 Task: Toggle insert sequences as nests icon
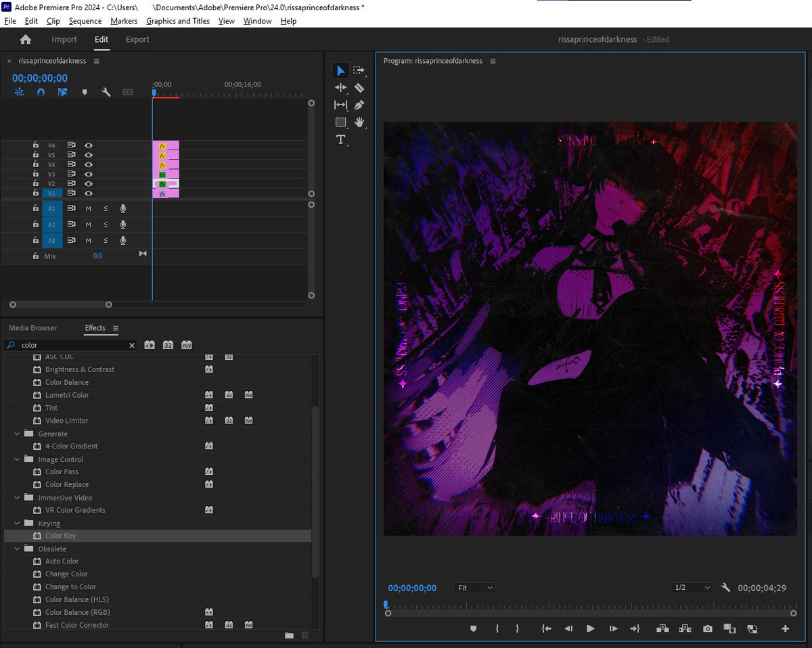[x=19, y=92]
